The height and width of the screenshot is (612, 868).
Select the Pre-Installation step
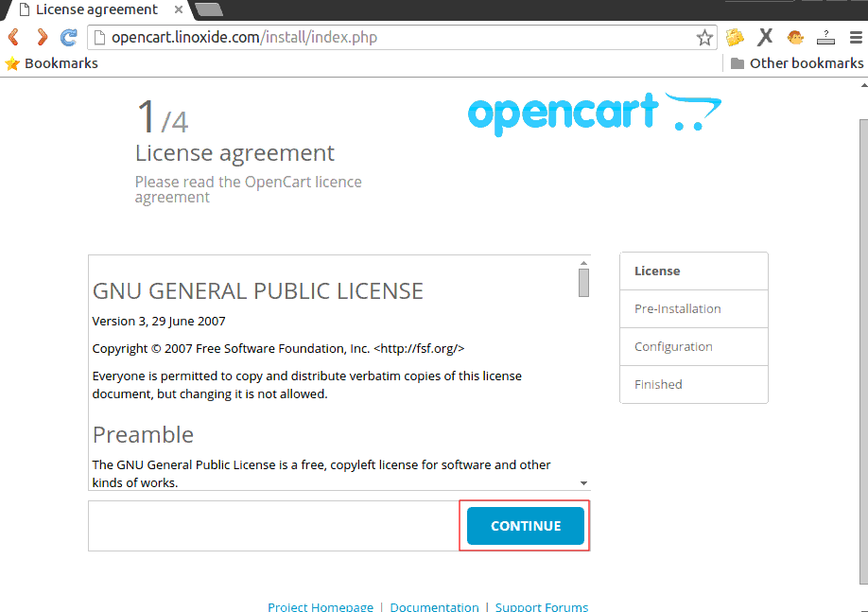[694, 308]
